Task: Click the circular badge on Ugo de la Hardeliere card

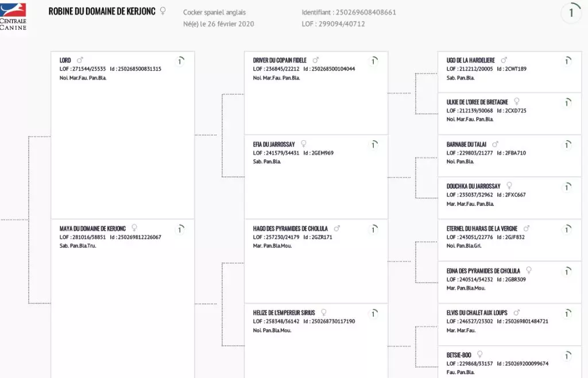Action: [x=567, y=61]
